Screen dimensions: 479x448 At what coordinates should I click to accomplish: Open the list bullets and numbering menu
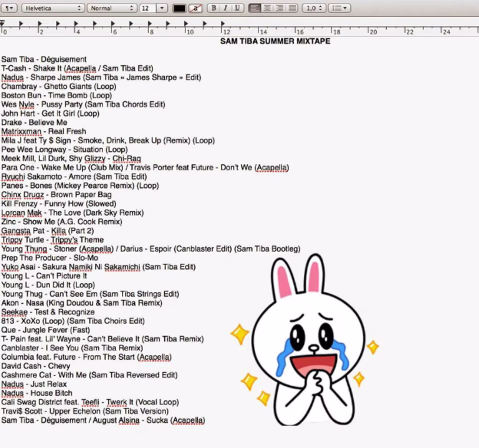pyautogui.click(x=339, y=8)
